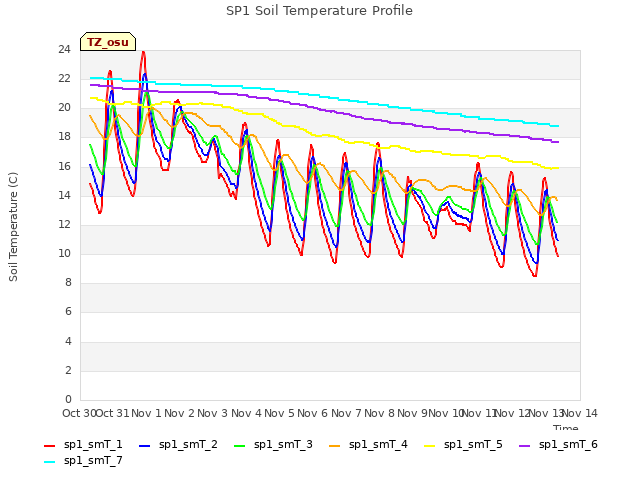
Task: Select the sp1_smT_4 legend label
Action: [378, 444]
